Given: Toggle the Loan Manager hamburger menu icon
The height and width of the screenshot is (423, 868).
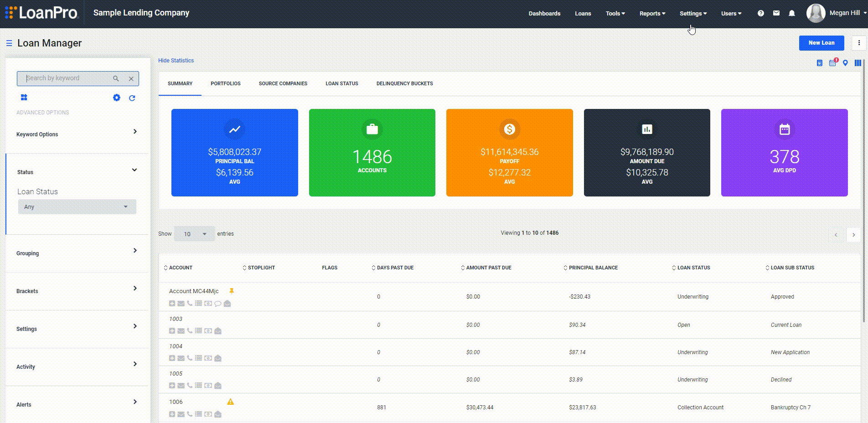Looking at the screenshot, I should click(9, 43).
